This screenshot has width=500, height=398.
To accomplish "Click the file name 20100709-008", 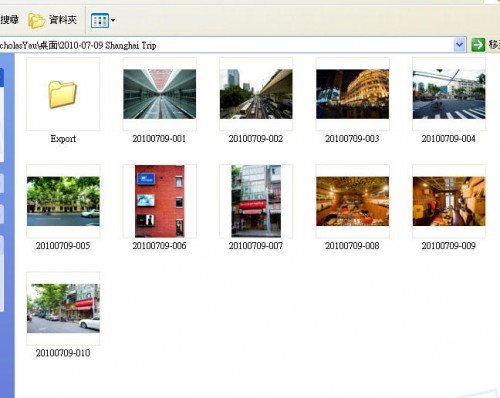I will tap(352, 246).
